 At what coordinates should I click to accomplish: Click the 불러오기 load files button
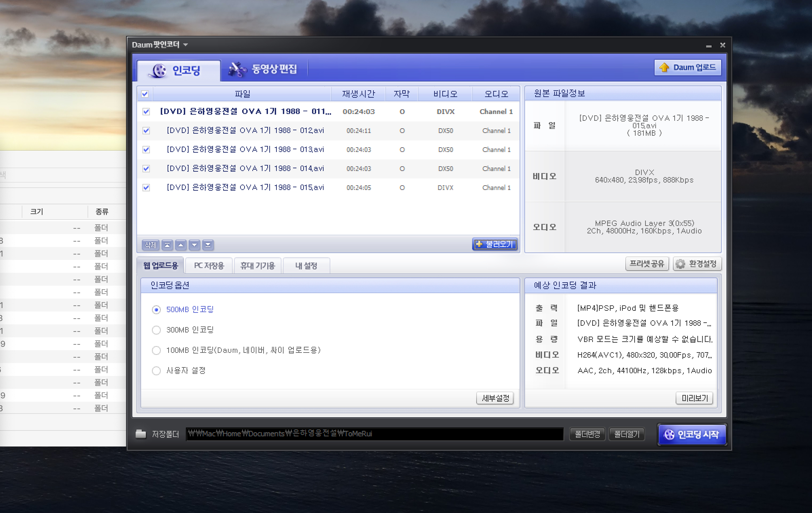(495, 244)
